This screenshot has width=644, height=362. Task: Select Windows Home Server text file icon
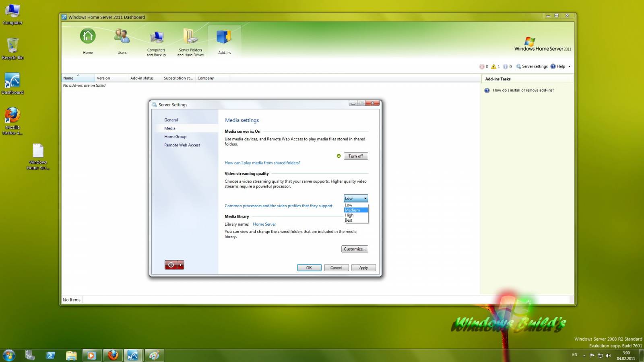[38, 157]
